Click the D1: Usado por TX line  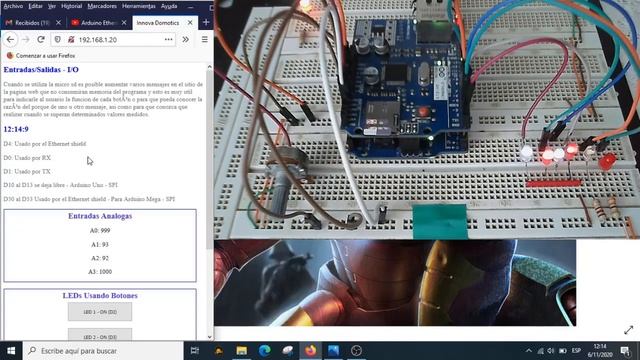(x=27, y=171)
